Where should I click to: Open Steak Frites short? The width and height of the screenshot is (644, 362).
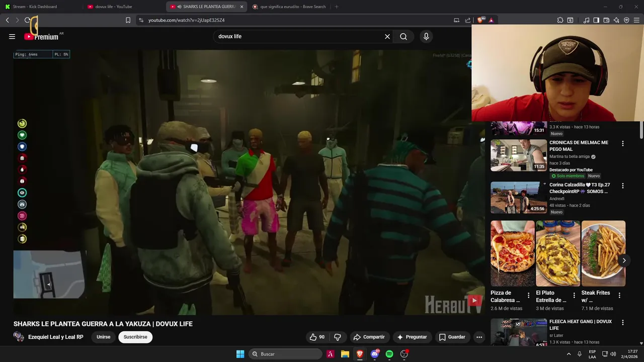pos(603,253)
